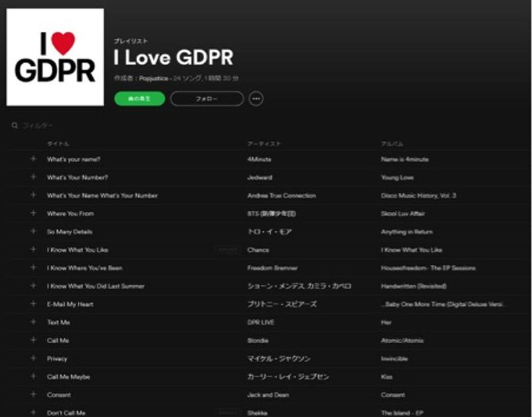Screen dimensions: 532x417
Task: Open album 'Anything in Return'
Action: point(407,232)
